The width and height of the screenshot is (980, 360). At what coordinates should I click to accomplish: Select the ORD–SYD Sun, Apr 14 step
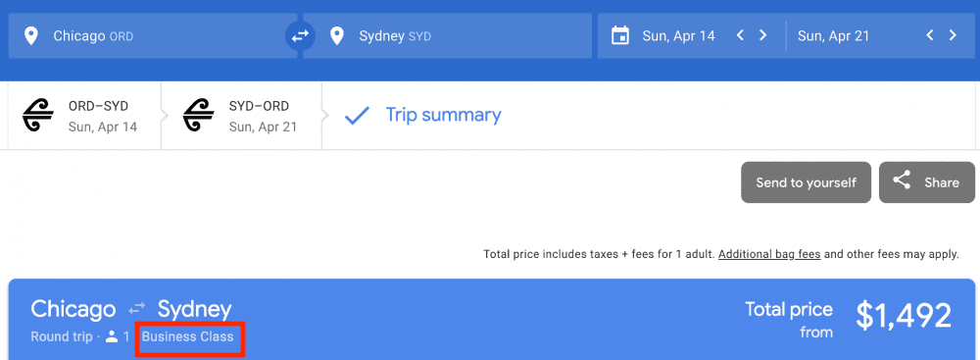point(84,116)
